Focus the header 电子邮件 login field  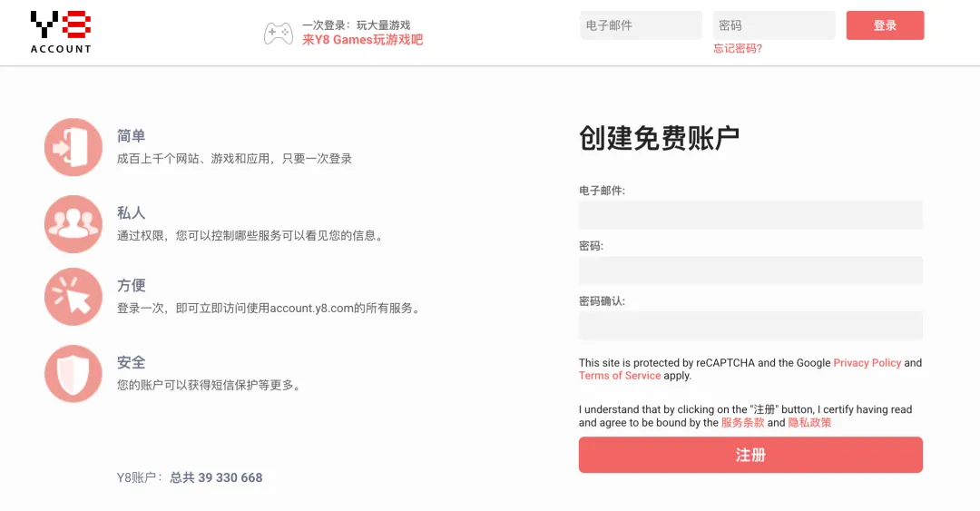point(642,25)
